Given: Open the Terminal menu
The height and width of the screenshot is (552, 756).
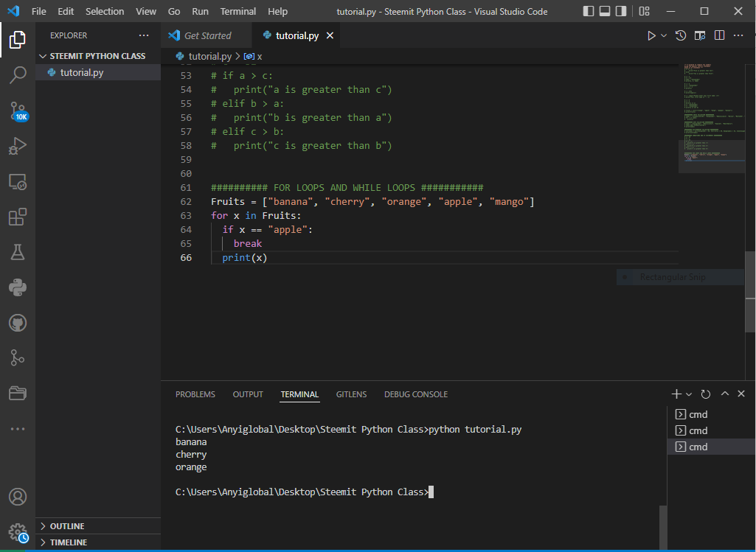Looking at the screenshot, I should pos(238,11).
